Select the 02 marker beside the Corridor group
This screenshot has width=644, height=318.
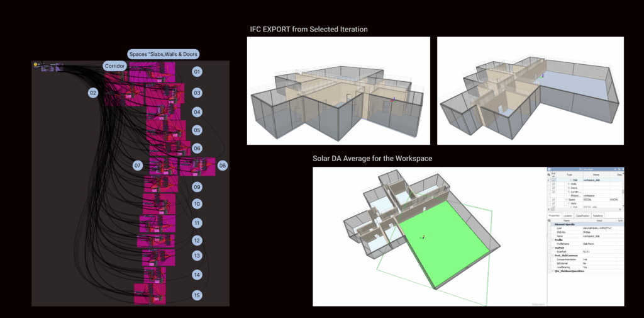pos(93,93)
